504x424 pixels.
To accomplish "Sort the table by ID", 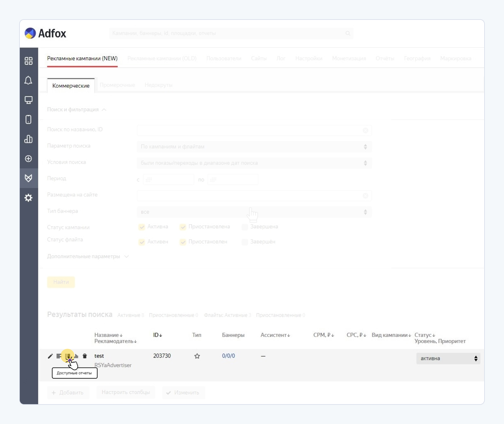I will coord(157,335).
